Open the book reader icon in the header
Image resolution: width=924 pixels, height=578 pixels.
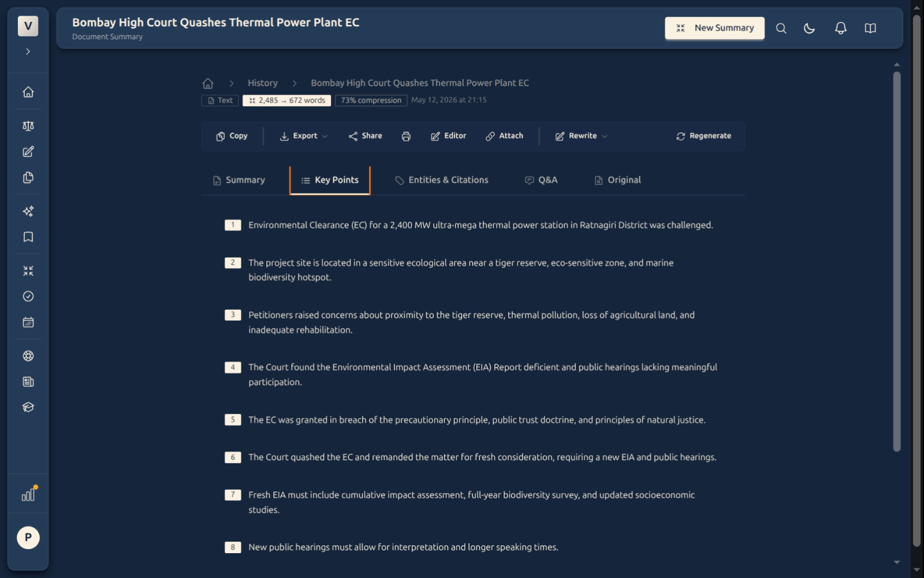[870, 28]
